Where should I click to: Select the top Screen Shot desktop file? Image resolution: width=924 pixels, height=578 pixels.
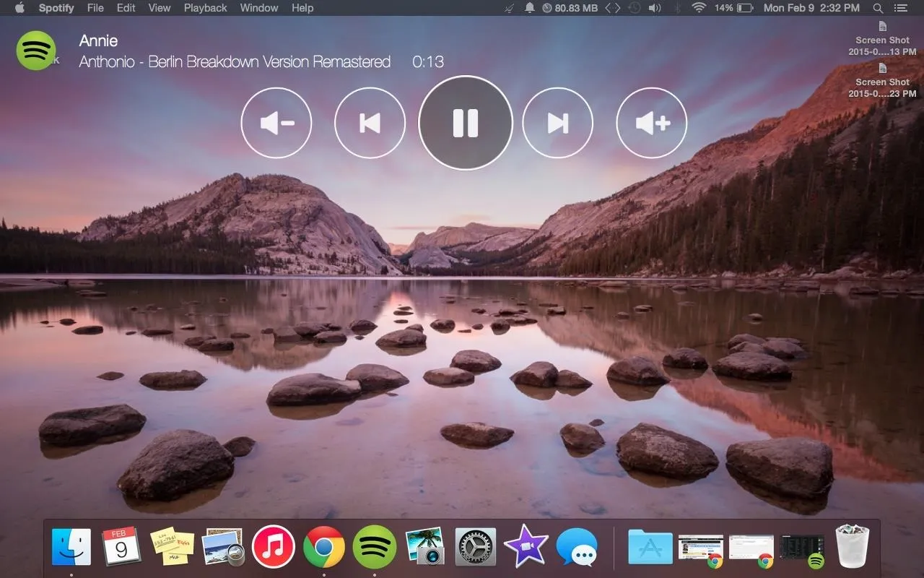point(882,39)
